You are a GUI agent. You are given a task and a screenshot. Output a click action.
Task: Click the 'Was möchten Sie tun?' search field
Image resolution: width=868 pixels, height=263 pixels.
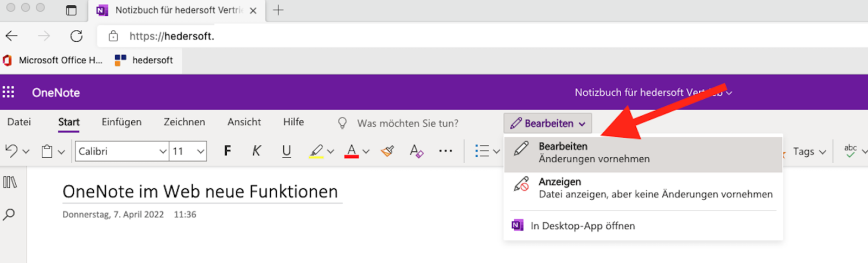407,124
